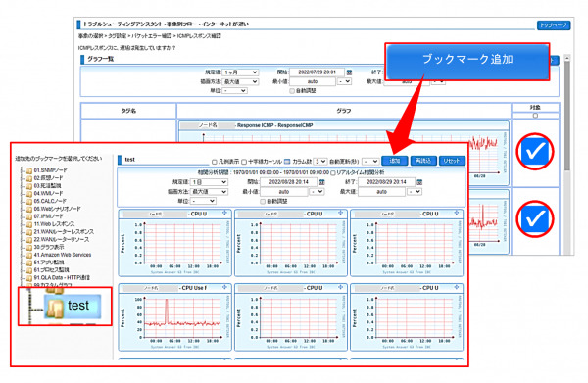Viewport: 588px width, 383px height.
Task: Open the end date calendar icon in the bookmark panel
Action: pyautogui.click(x=419, y=182)
